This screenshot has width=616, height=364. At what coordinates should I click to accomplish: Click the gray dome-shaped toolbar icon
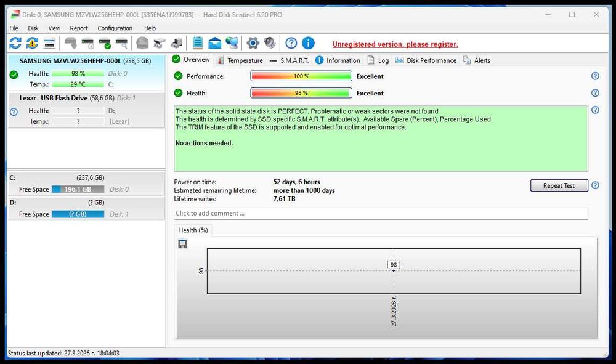(x=142, y=43)
